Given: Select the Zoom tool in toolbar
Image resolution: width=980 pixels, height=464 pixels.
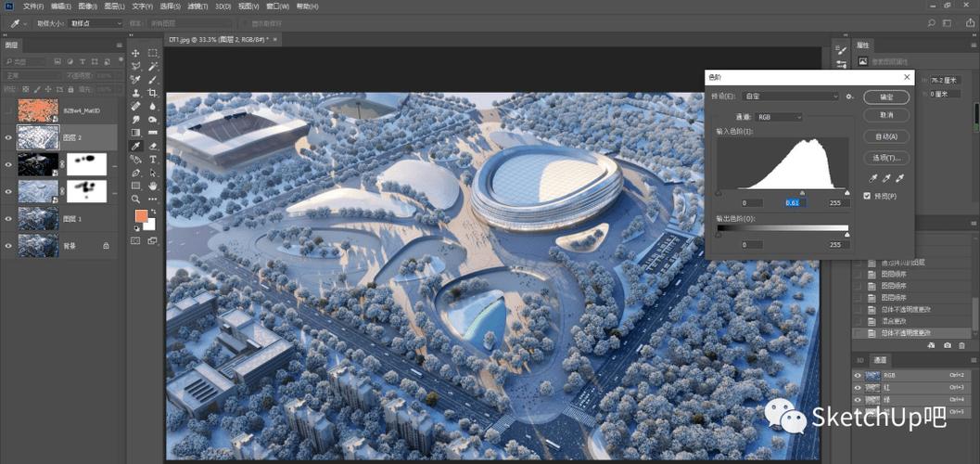Looking at the screenshot, I should [x=135, y=200].
